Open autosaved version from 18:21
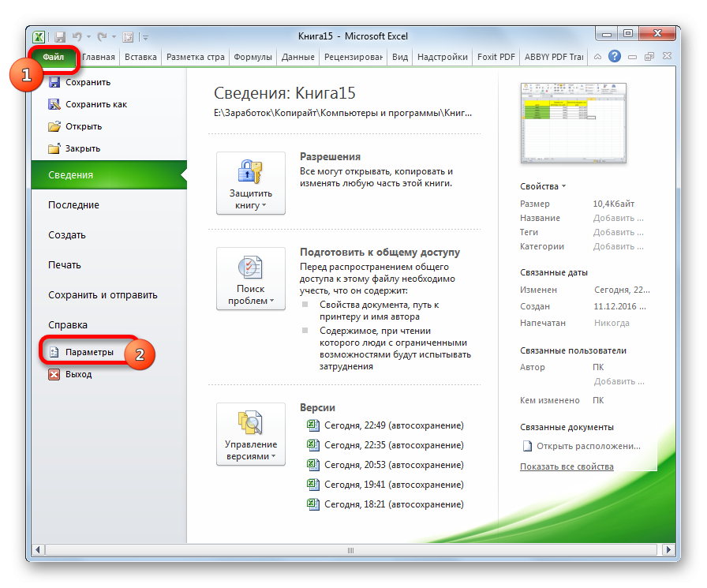This screenshot has height=588, width=707. click(385, 504)
